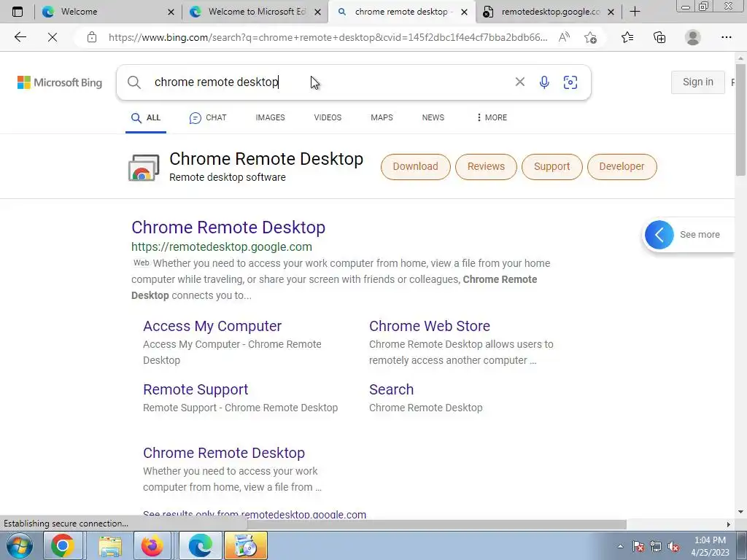This screenshot has width=747, height=560.
Task: View site information lock icon
Action: click(92, 37)
